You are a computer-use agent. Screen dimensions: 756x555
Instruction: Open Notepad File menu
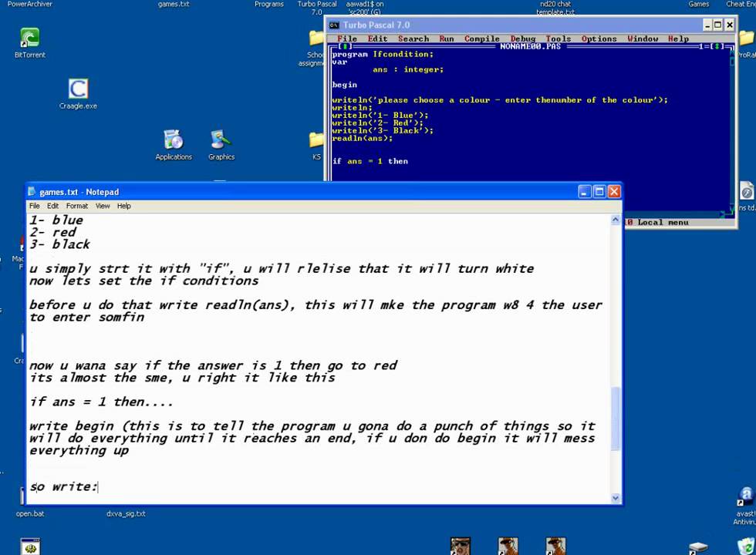pos(34,206)
